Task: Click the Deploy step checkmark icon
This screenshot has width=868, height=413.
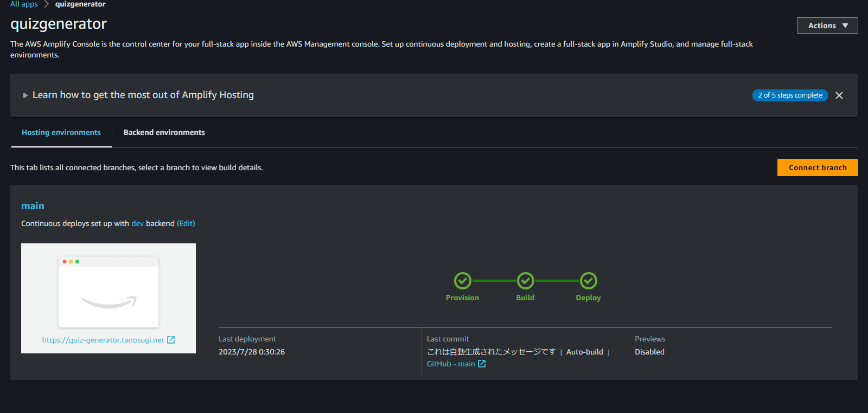Action: click(588, 281)
